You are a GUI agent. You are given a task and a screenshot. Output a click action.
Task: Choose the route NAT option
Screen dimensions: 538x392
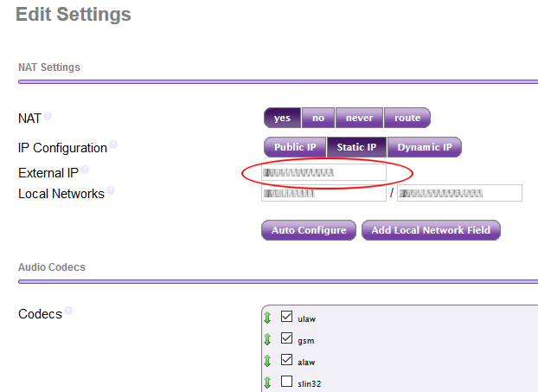(x=407, y=118)
